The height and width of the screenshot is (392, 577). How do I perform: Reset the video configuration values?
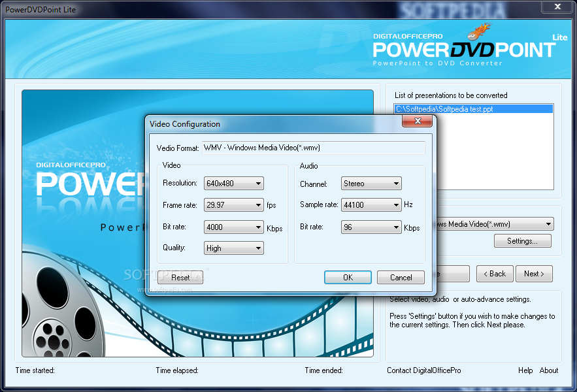[x=180, y=278]
